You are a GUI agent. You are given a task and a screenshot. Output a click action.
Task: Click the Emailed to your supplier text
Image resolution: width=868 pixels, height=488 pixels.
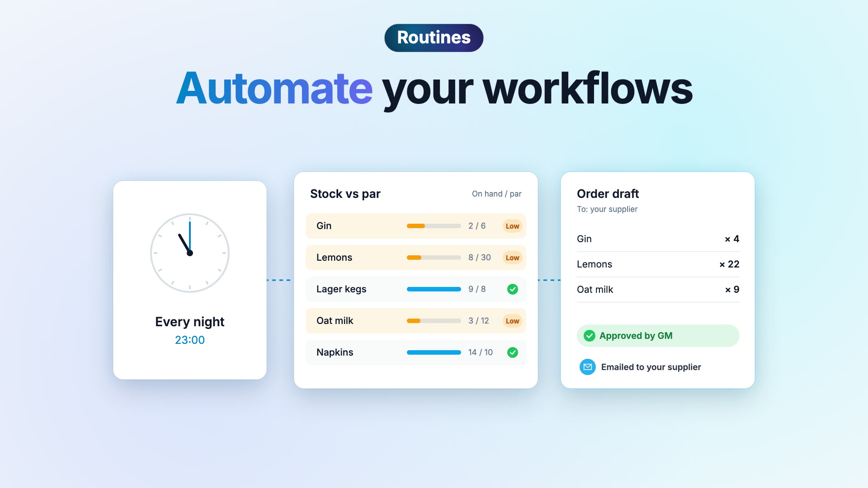pos(651,367)
